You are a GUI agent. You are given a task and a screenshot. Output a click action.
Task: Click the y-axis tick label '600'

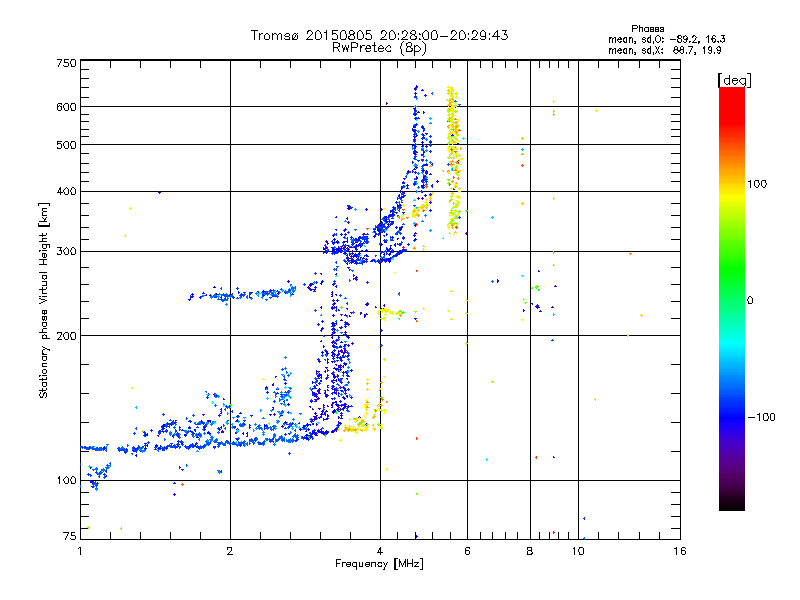[66, 107]
